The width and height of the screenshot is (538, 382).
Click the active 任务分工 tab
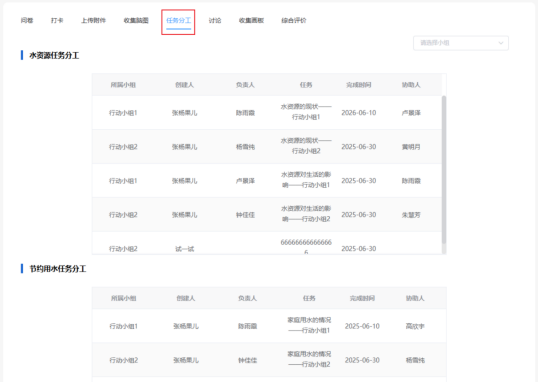pos(178,21)
